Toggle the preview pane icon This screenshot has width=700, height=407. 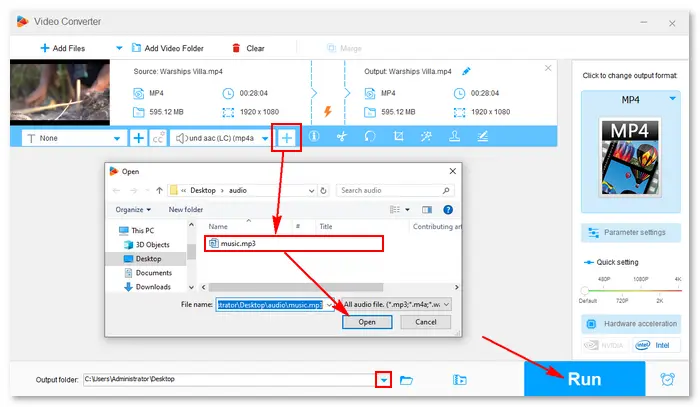[427, 210]
